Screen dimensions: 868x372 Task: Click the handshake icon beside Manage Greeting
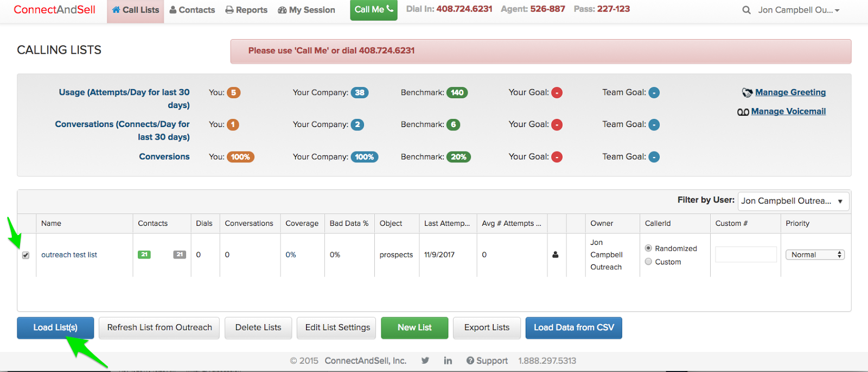pyautogui.click(x=747, y=93)
